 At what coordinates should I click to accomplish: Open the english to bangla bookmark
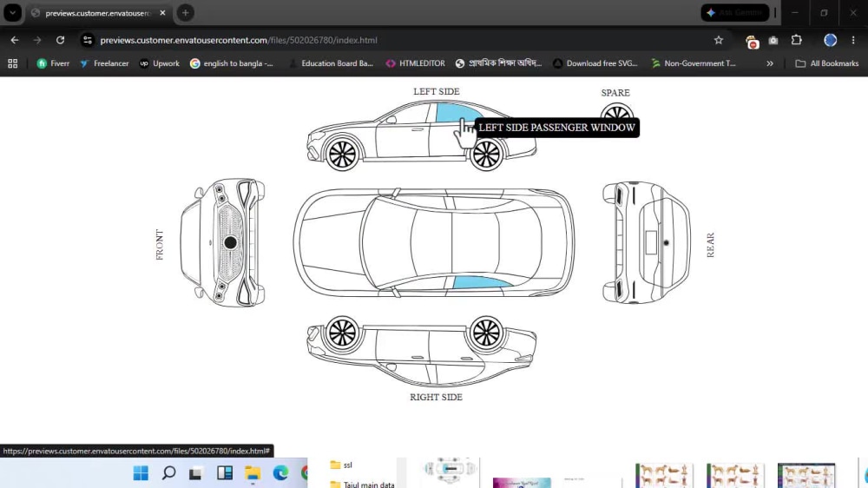pos(232,63)
